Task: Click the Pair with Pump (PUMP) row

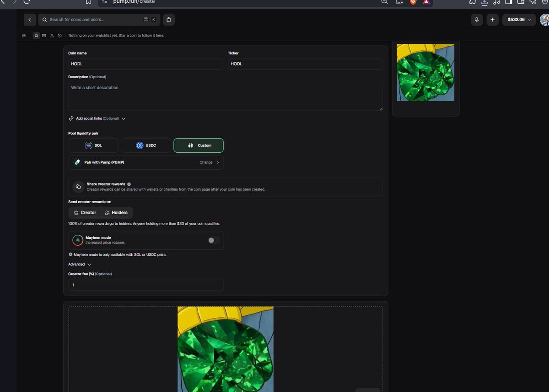Action: [146, 162]
